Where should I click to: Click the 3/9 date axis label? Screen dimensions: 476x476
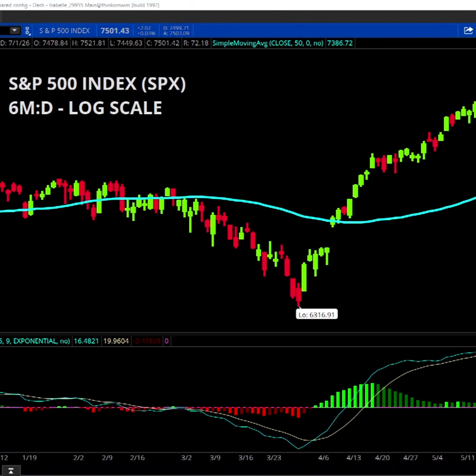[215, 458]
